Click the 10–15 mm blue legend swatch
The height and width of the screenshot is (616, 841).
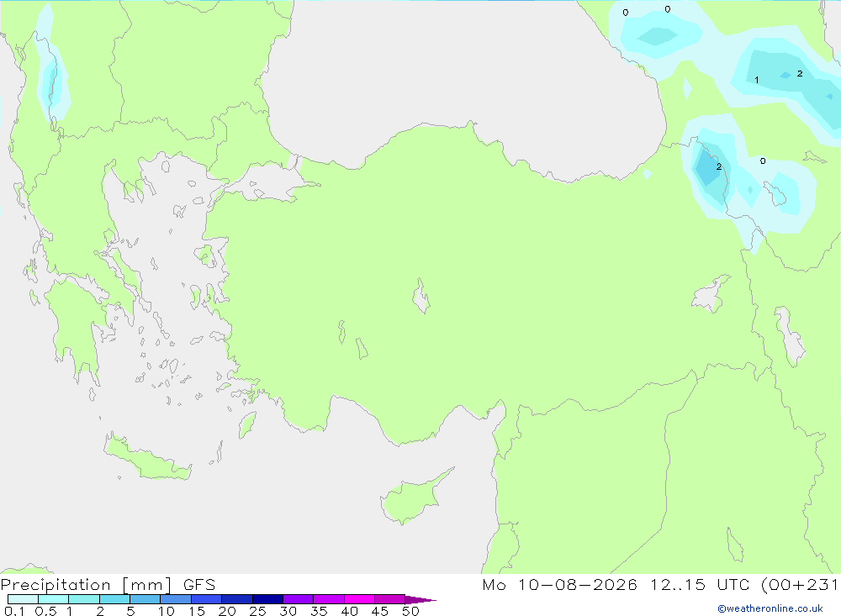176,599
